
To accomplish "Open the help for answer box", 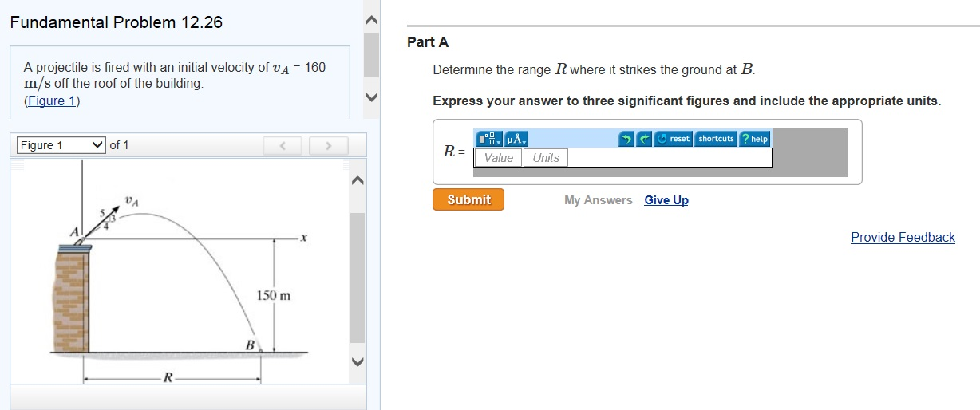I will [x=754, y=139].
